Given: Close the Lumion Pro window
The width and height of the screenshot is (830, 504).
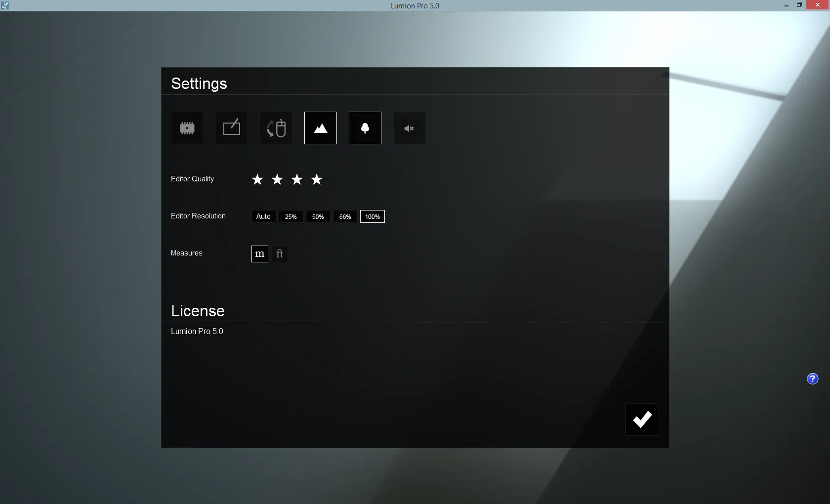Looking at the screenshot, I should (x=818, y=5).
